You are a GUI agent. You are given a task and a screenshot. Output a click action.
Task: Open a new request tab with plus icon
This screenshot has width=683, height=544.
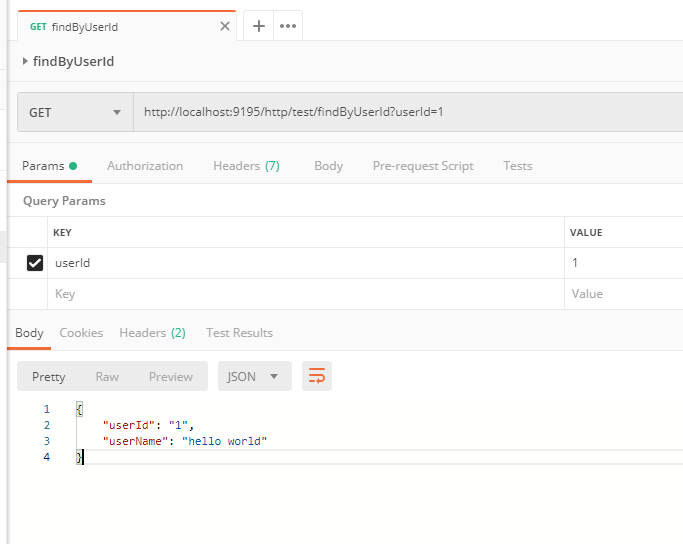pyautogui.click(x=258, y=26)
